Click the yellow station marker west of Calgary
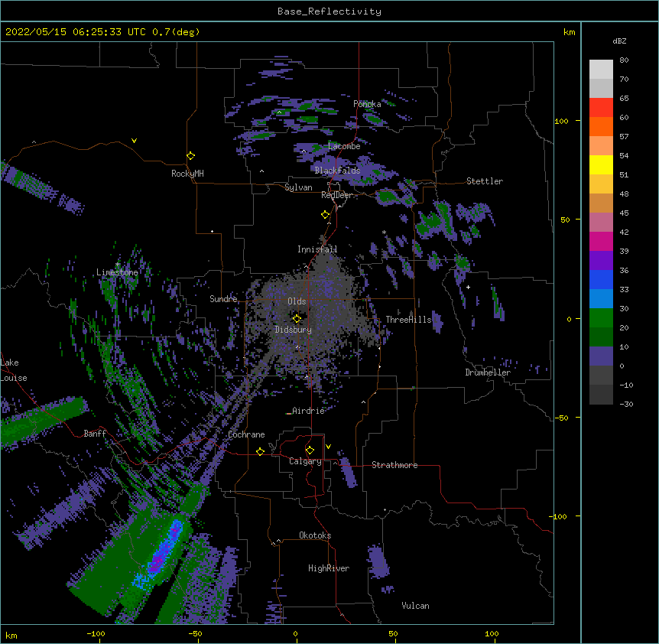The image size is (659, 644). point(260,451)
